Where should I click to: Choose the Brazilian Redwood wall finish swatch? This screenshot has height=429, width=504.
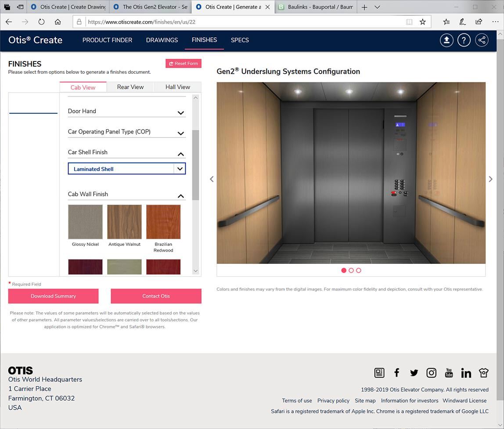pyautogui.click(x=163, y=222)
